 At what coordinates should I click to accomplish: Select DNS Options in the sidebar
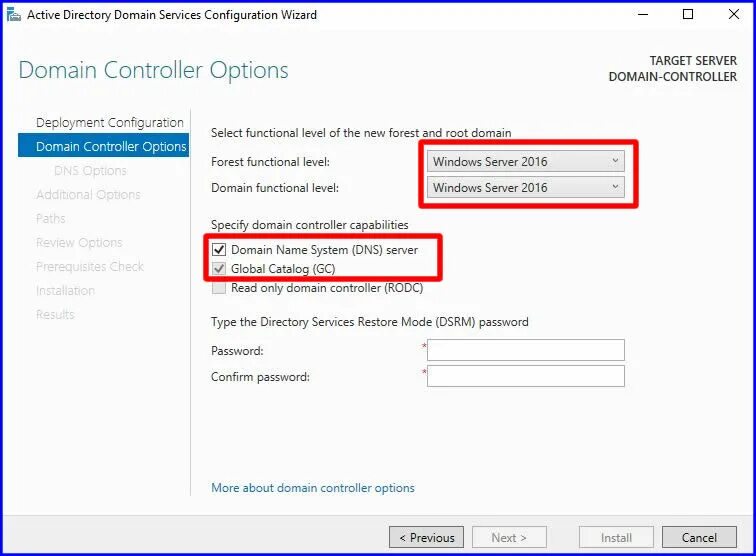click(90, 171)
